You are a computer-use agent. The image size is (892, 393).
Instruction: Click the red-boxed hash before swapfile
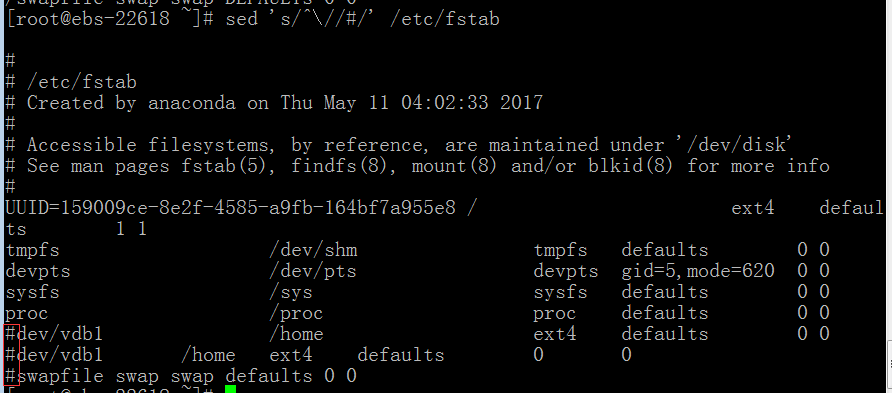click(11, 376)
